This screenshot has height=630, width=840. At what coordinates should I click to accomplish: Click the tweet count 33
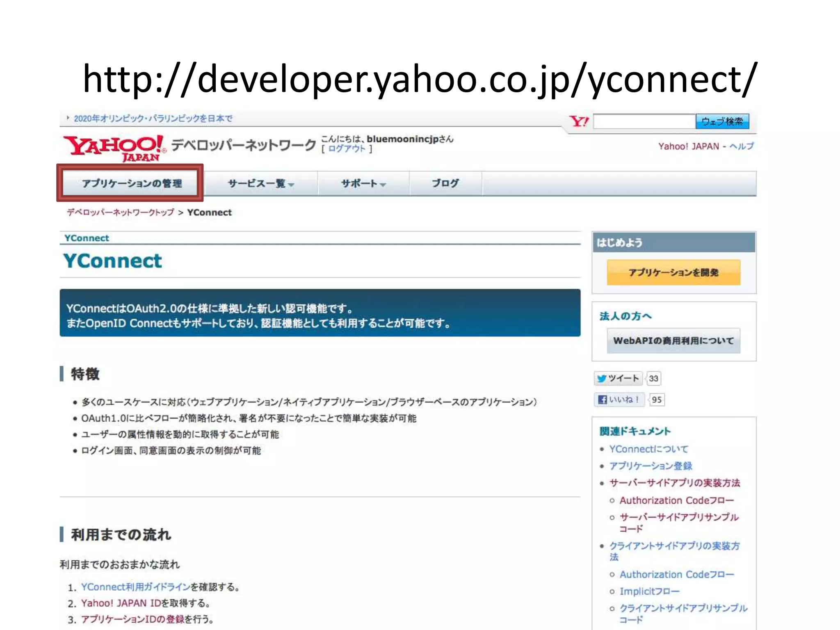click(x=653, y=379)
